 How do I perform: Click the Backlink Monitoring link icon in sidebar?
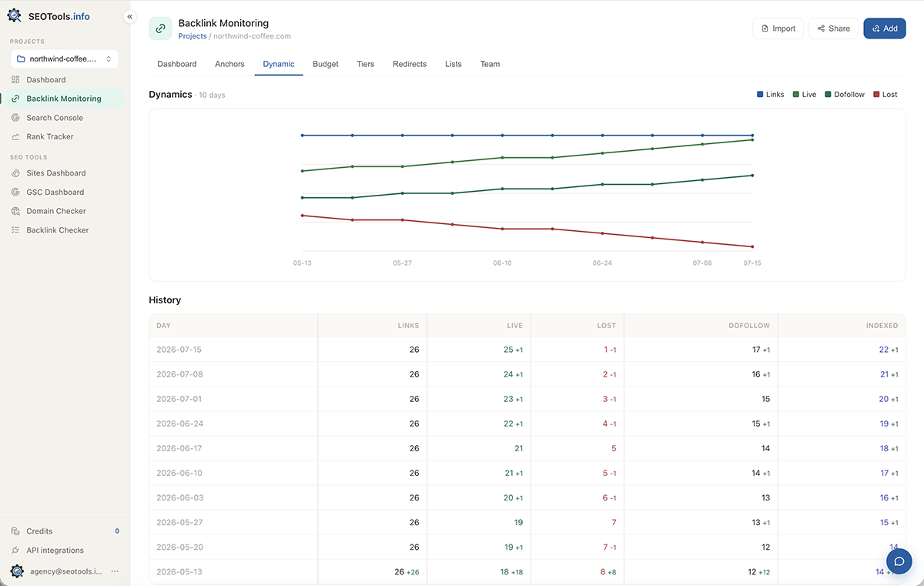15,99
